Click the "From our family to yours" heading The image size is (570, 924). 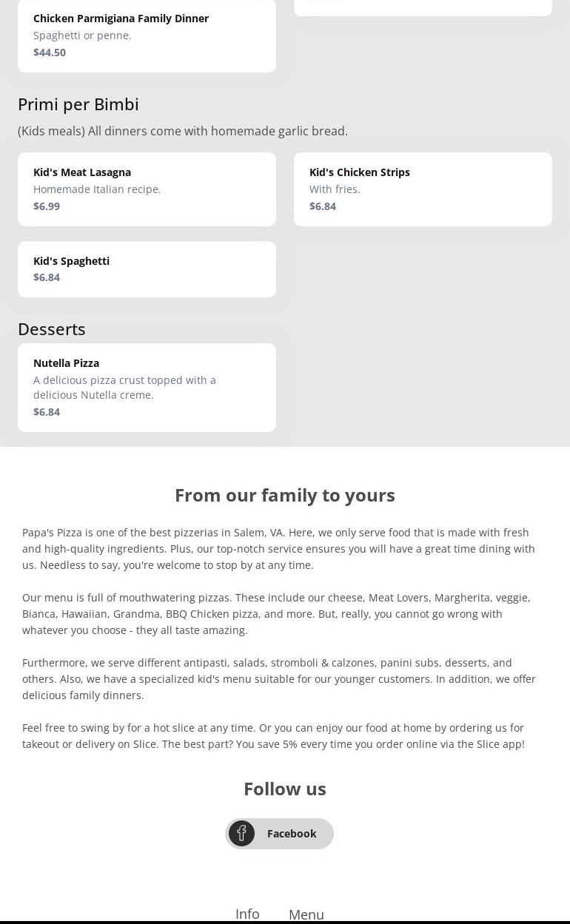coord(285,495)
